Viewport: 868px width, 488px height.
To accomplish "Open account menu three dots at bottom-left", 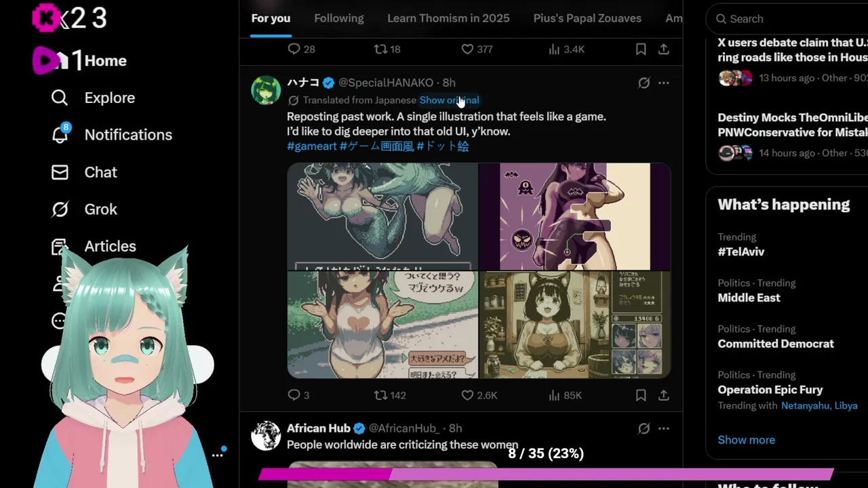I will click(x=217, y=455).
